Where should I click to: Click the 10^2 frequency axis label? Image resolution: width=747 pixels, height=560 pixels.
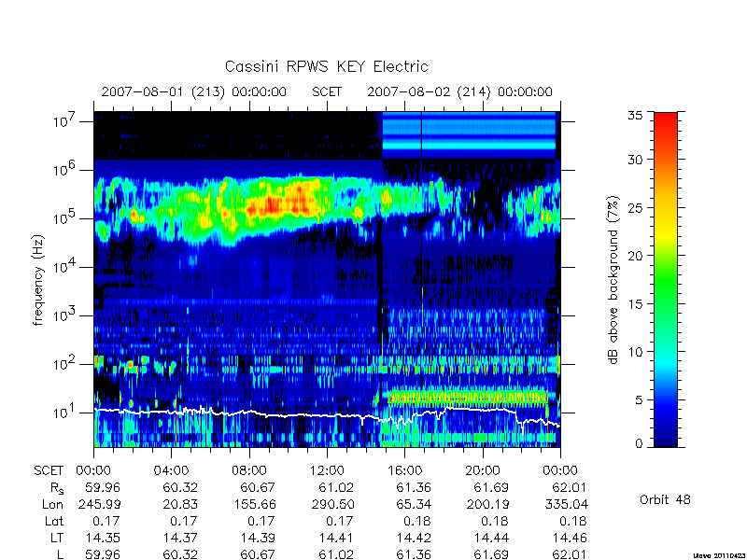click(x=65, y=364)
